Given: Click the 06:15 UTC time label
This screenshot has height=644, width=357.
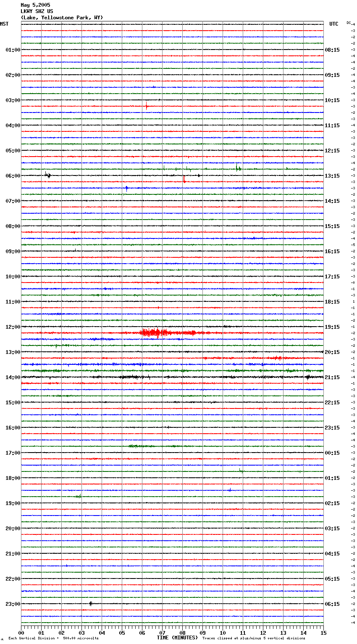Looking at the screenshot, I should point(332,604).
